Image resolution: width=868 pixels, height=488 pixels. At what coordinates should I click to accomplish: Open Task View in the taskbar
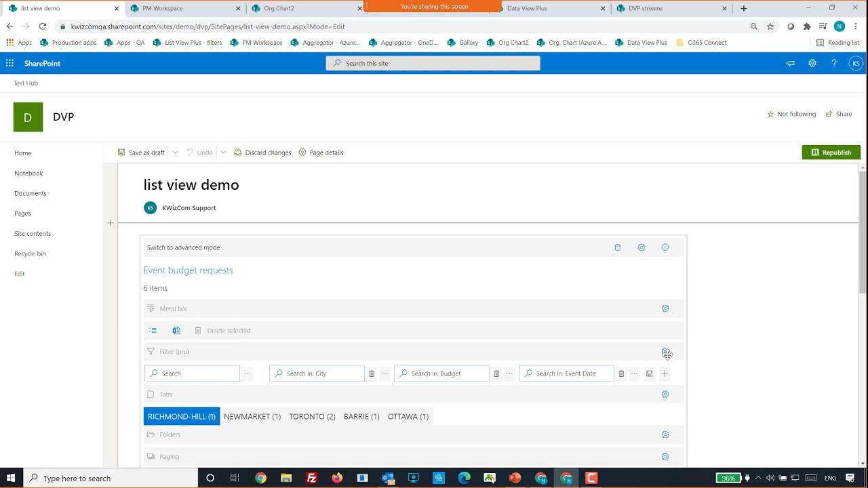click(235, 478)
